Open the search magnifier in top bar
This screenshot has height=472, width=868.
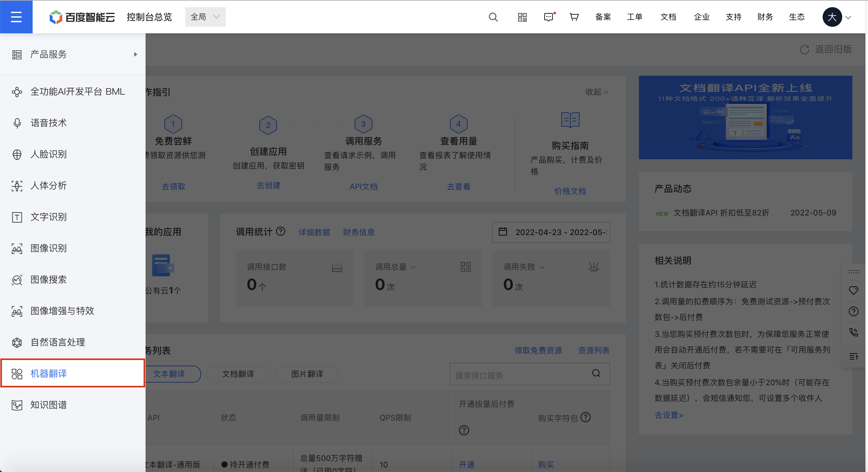493,17
